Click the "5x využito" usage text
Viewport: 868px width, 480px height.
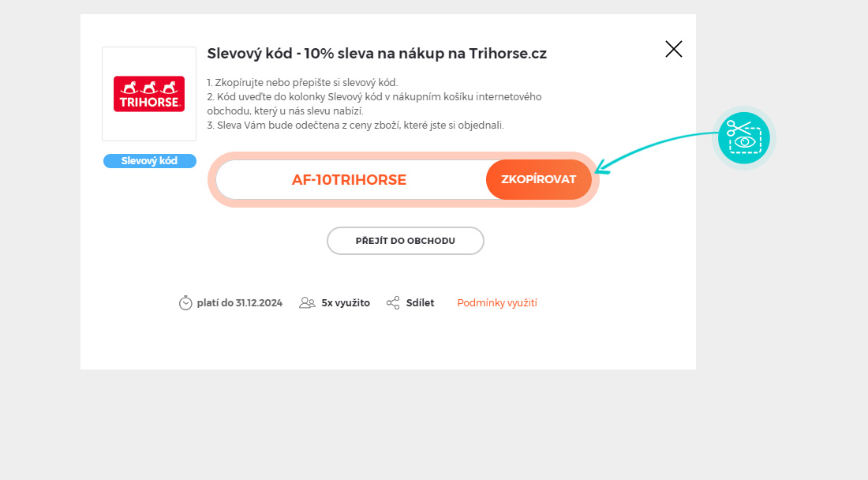(x=346, y=302)
